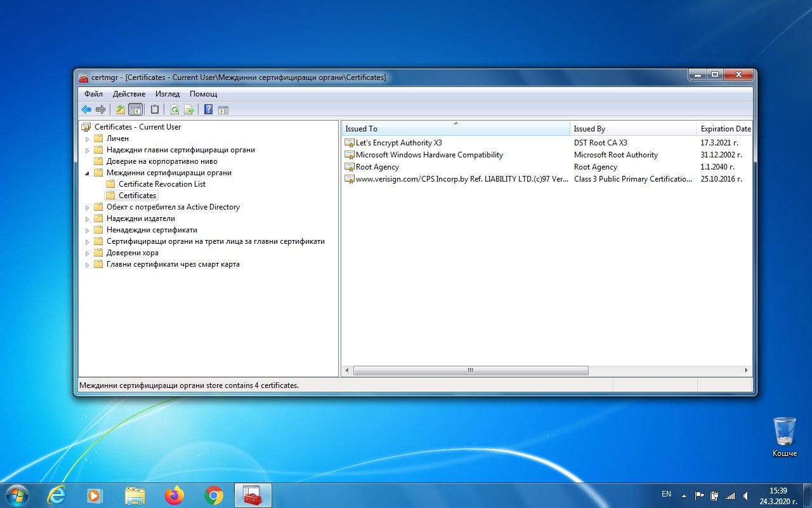Toggle Show/Hide Console Tree button
The image size is (812, 508).
[135, 110]
